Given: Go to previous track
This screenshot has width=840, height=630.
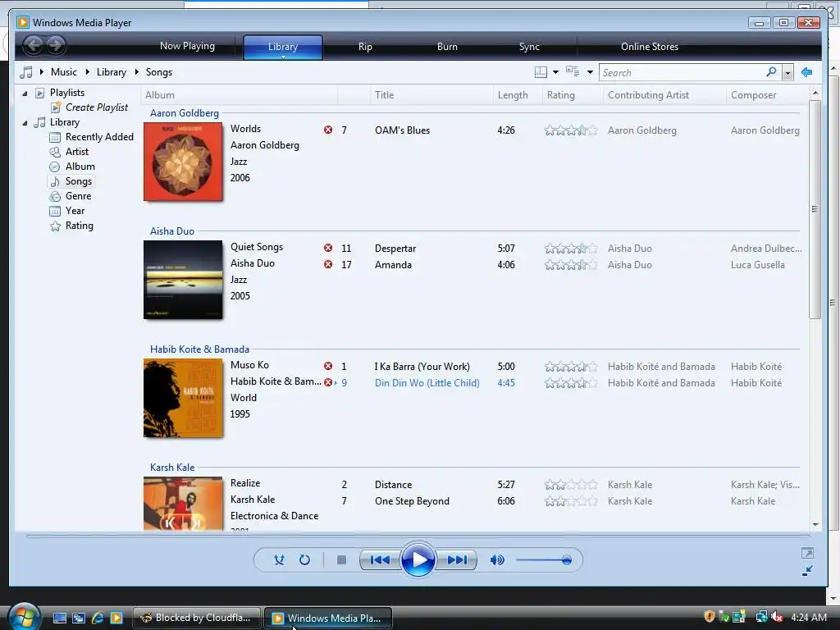Looking at the screenshot, I should (380, 559).
